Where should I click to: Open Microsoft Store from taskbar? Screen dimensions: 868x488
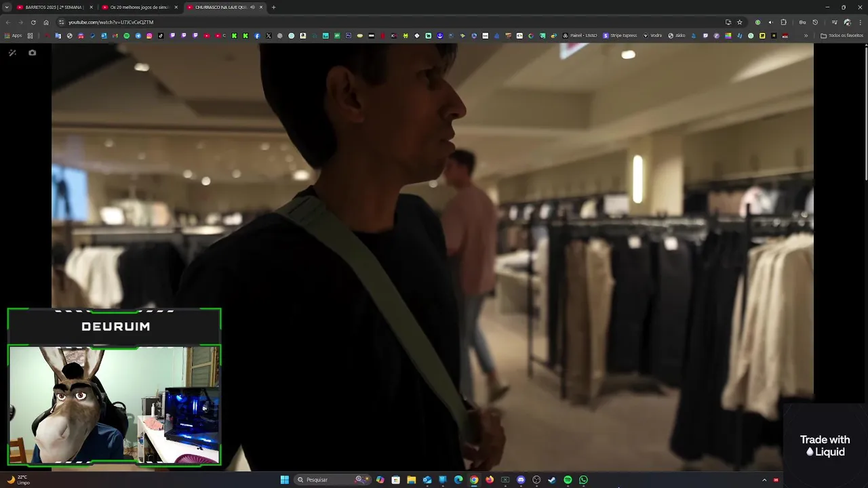point(396,480)
